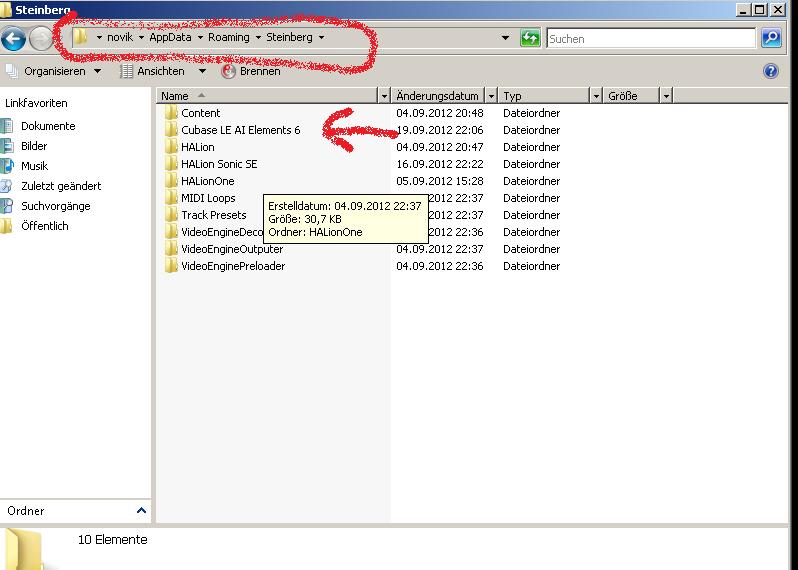Viewport: 798px width, 570px height.
Task: Expand the dropdown arrow after AppData breadcrumb
Action: (200, 37)
